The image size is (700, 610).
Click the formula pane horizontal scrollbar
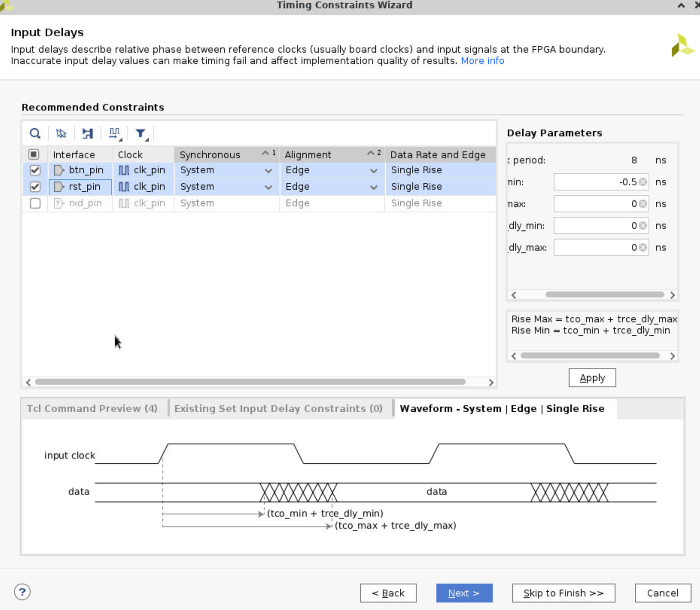pos(590,355)
